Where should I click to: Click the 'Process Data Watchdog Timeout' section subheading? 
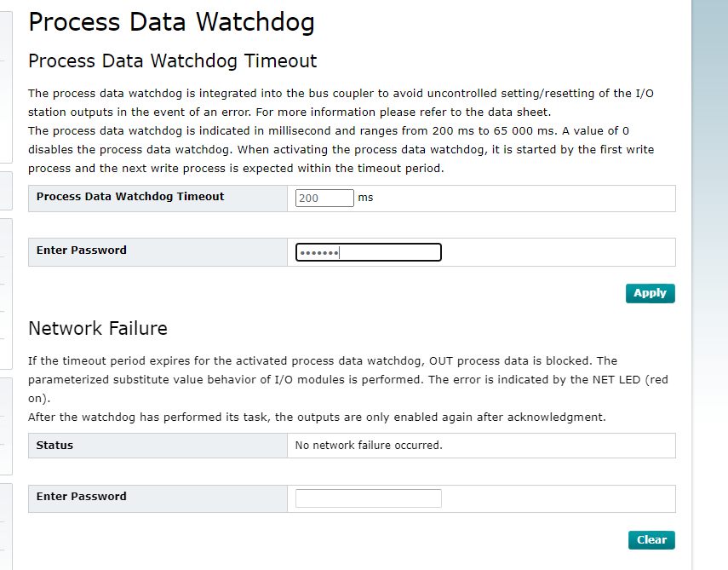pos(172,60)
